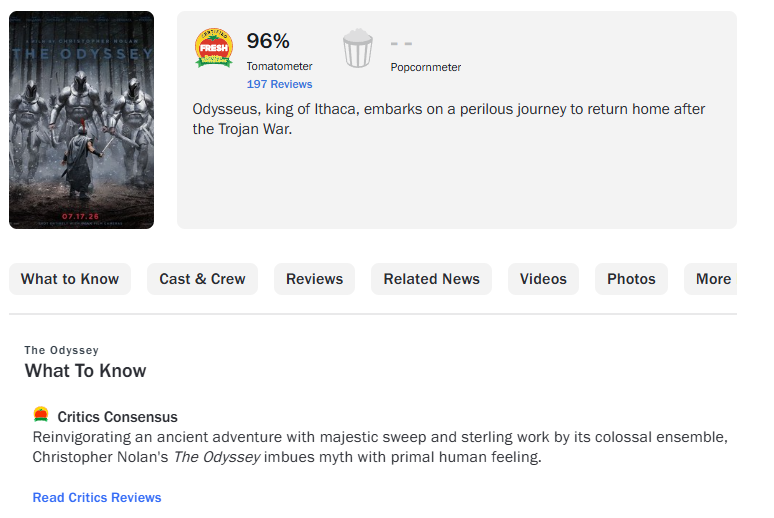Click the What To Know heading

coord(85,371)
